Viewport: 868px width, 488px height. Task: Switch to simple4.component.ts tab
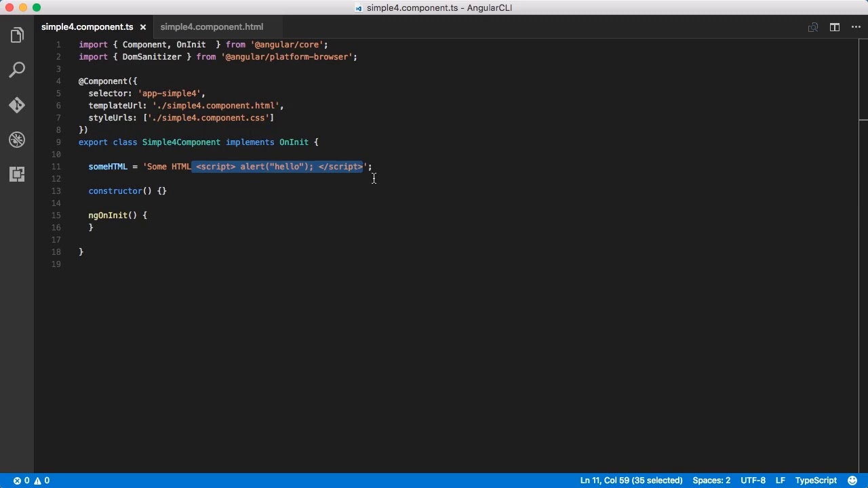87,27
